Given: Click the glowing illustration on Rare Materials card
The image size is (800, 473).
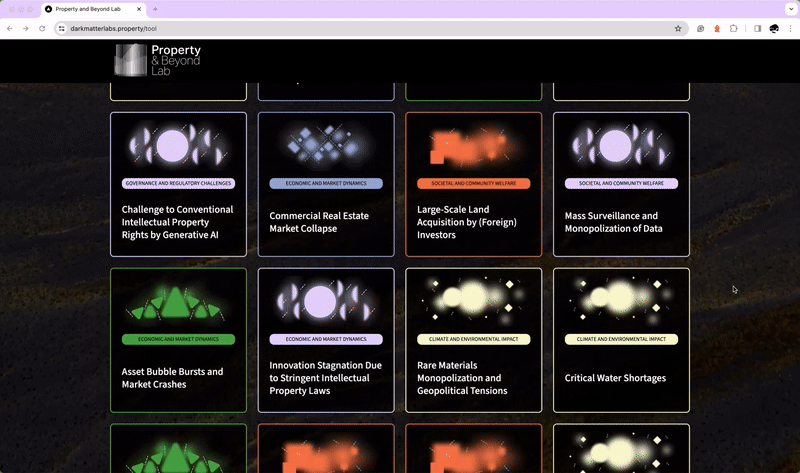Looking at the screenshot, I should [473, 300].
